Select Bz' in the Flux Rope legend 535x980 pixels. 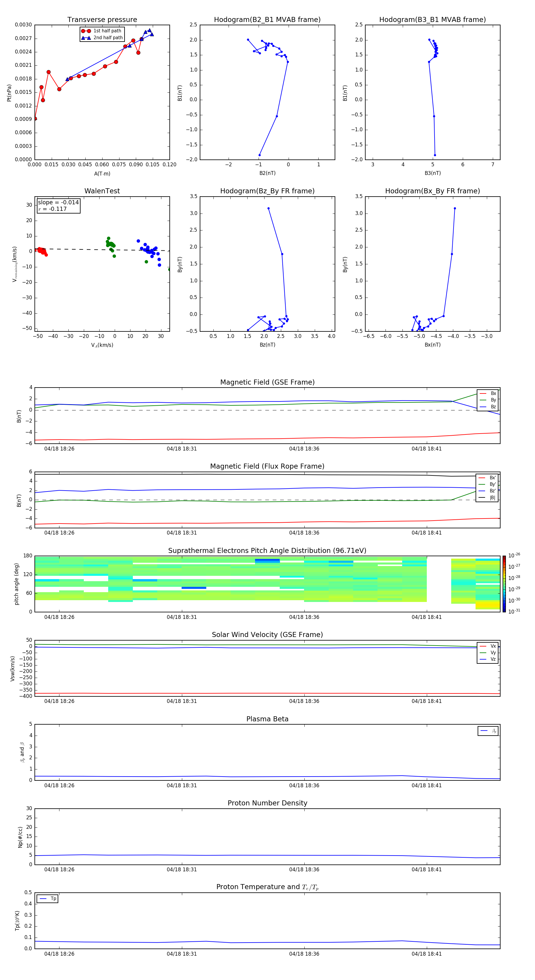click(487, 491)
